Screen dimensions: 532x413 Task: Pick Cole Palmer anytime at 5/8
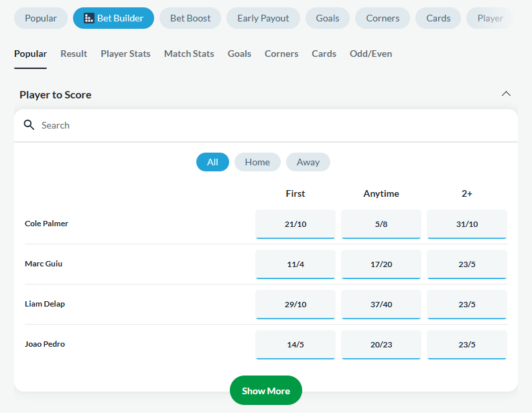click(x=381, y=224)
